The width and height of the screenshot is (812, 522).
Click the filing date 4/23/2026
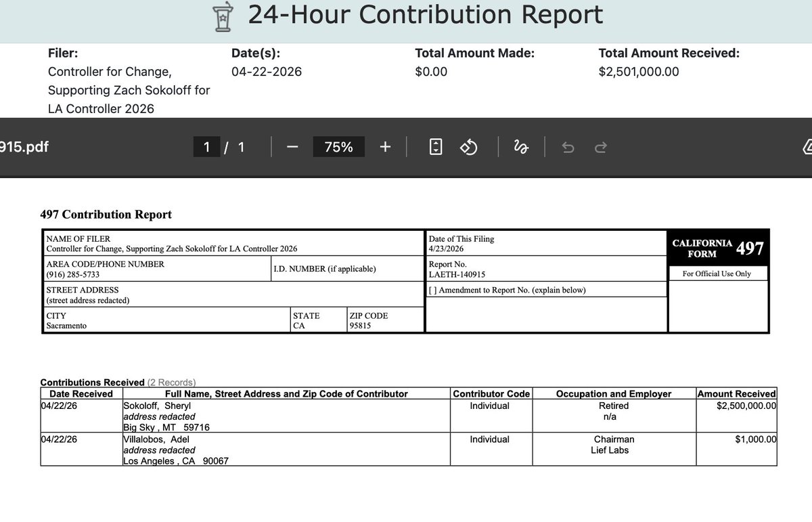447,248
